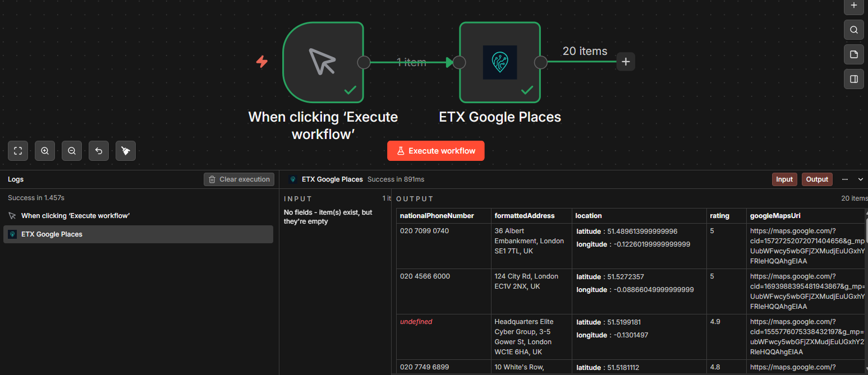Fit workflow to view
Viewport: 868px width, 375px height.
point(18,151)
